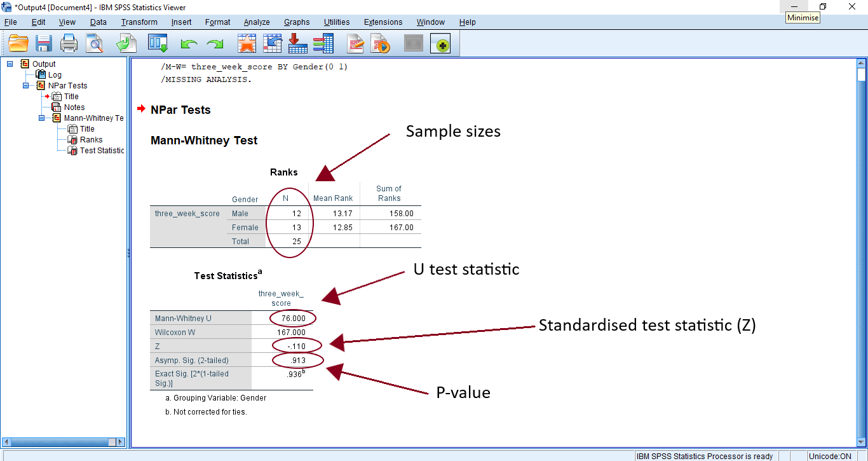Open a file with the folder icon
The width and height of the screenshot is (868, 461).
[x=18, y=43]
